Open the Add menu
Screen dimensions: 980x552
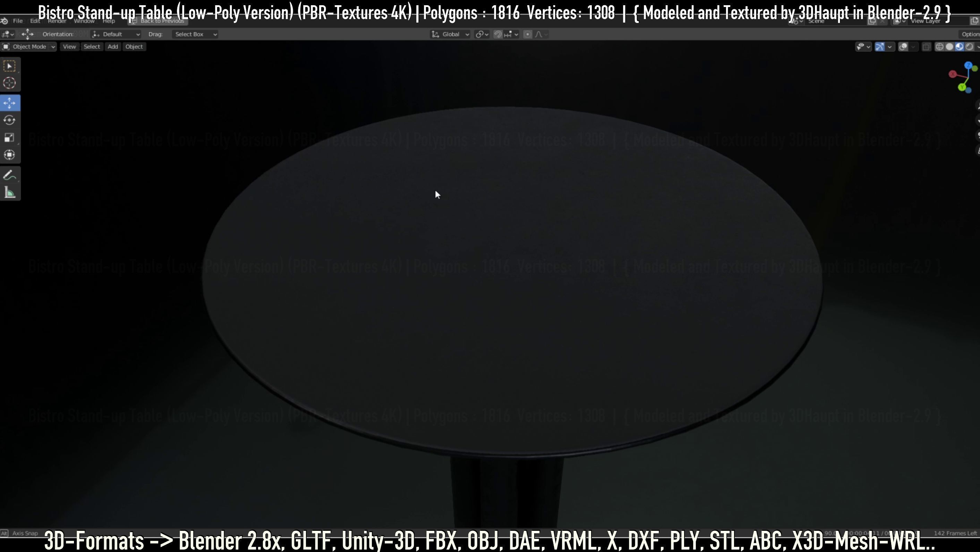coord(113,47)
